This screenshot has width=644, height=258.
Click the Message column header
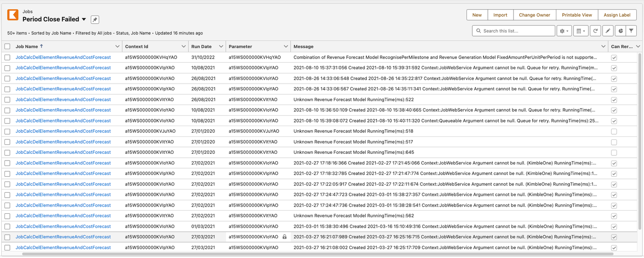[x=303, y=47]
